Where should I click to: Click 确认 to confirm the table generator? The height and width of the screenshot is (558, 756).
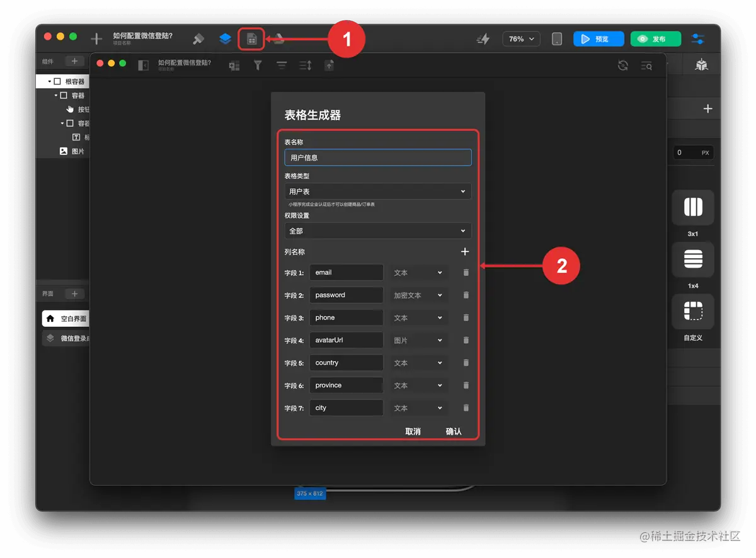tap(454, 431)
